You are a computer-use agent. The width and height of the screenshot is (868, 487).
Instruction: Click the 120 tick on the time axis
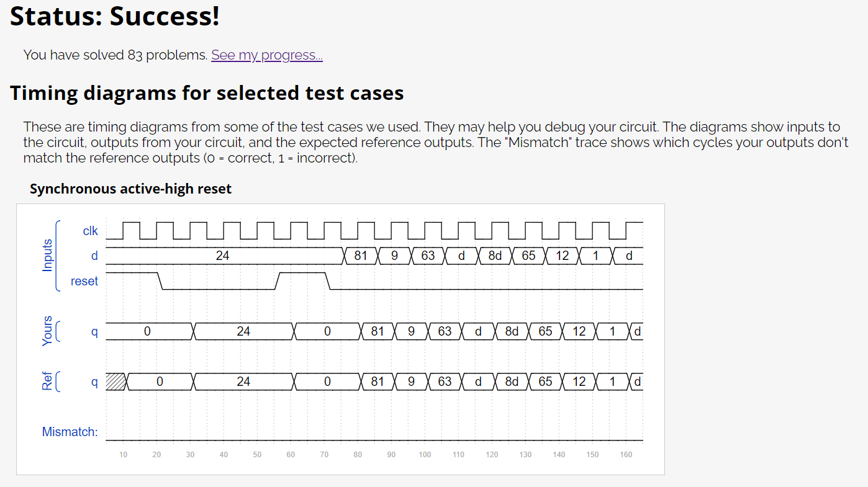[x=492, y=455]
